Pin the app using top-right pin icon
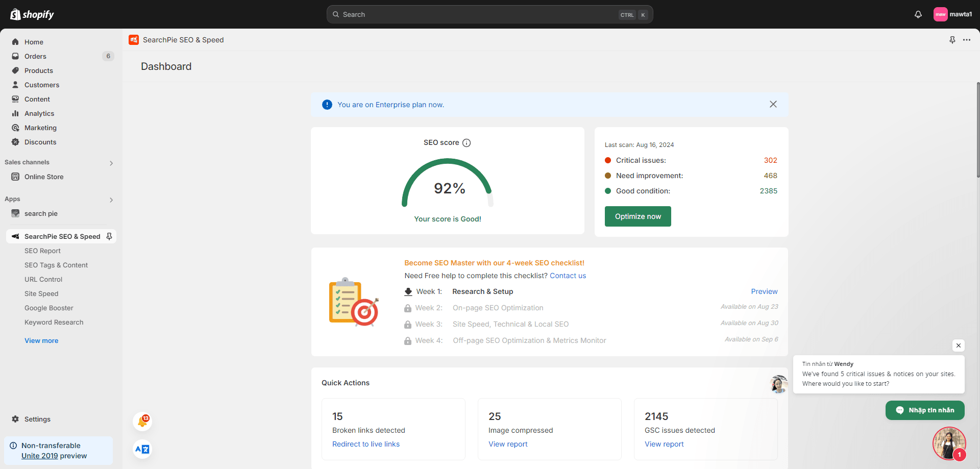Viewport: 980px width, 469px height. click(952, 40)
